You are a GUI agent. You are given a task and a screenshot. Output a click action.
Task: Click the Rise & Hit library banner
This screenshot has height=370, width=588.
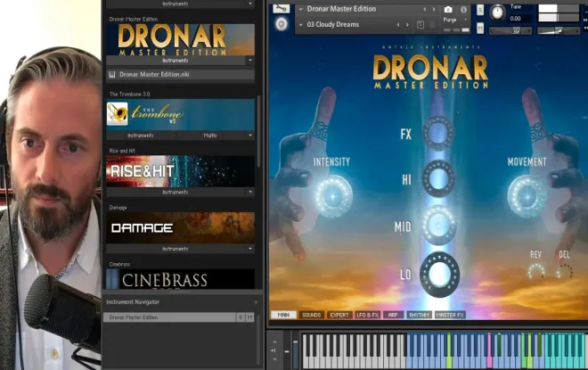tap(180, 171)
